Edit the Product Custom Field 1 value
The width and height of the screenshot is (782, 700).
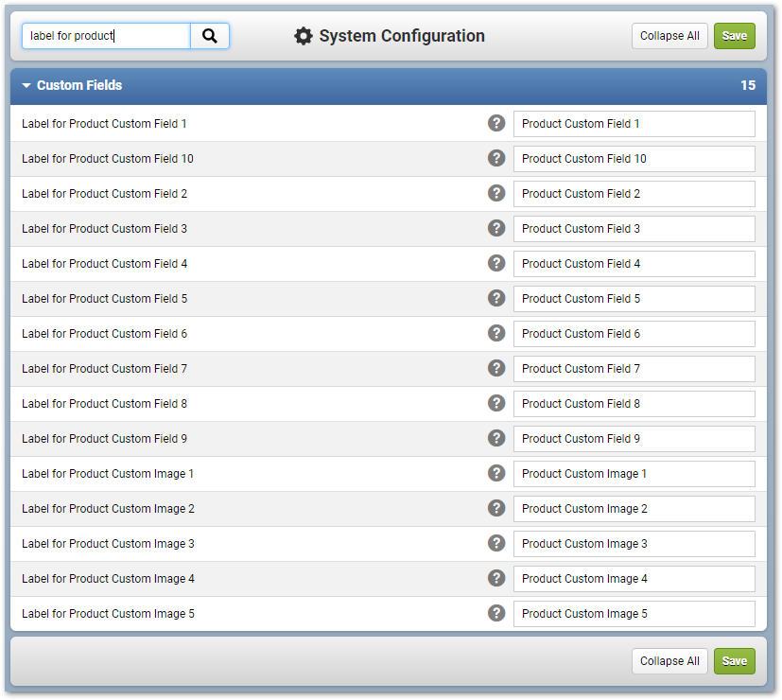[x=634, y=124]
